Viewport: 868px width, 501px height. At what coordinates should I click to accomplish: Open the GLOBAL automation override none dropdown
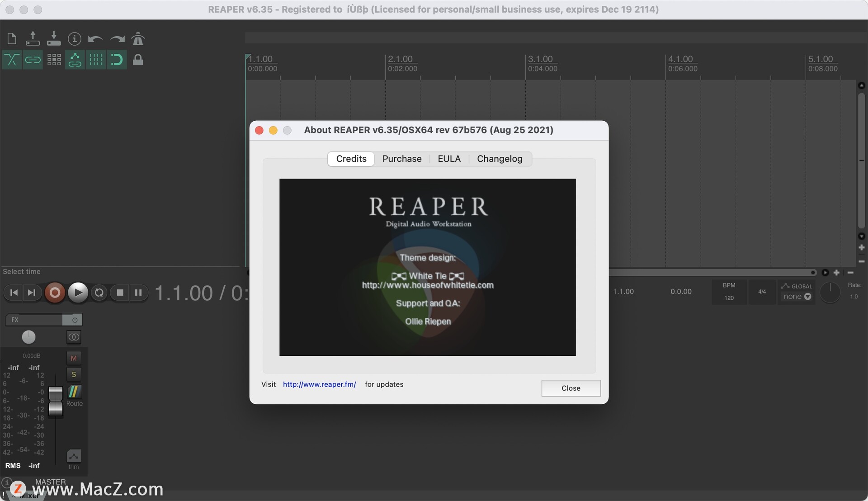click(797, 297)
